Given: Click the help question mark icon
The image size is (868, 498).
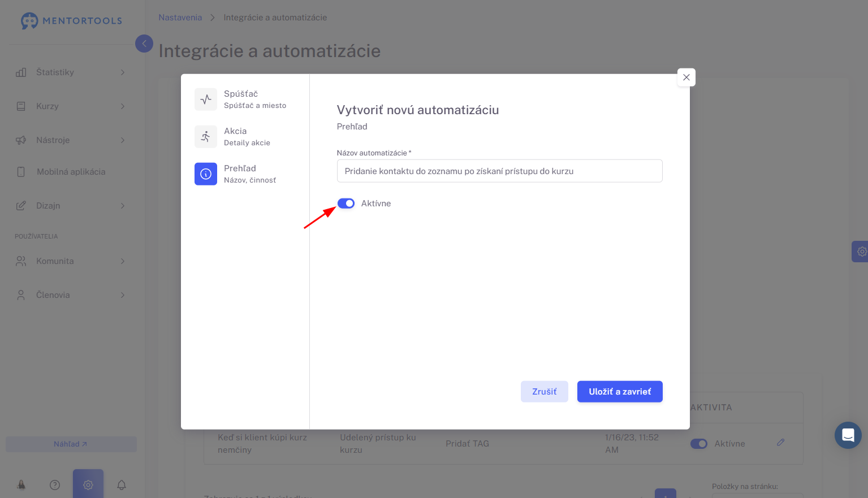Looking at the screenshot, I should click(55, 484).
